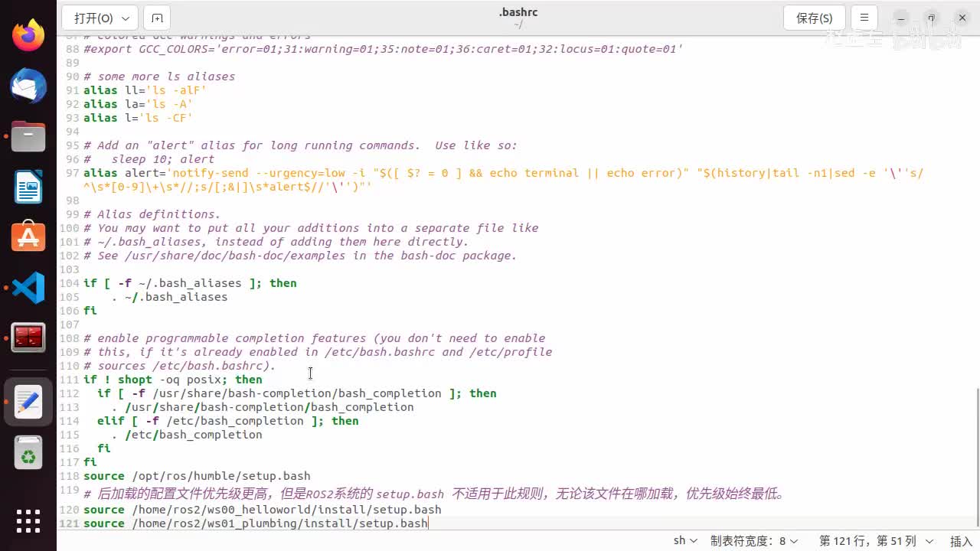Viewport: 980px width, 551px height.
Task: Click line number 117 in the gutter
Action: [x=69, y=462]
